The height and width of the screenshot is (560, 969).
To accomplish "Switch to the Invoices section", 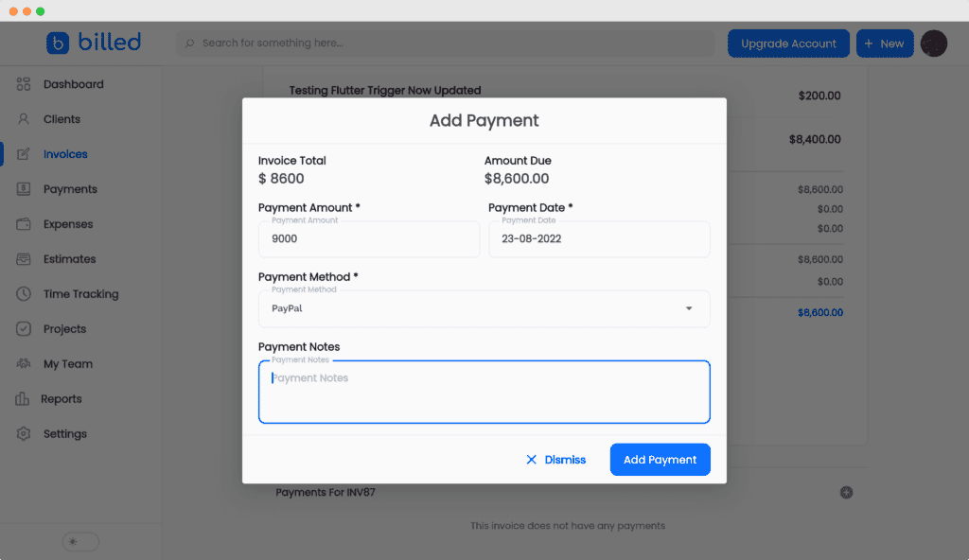I will pos(23,153).
